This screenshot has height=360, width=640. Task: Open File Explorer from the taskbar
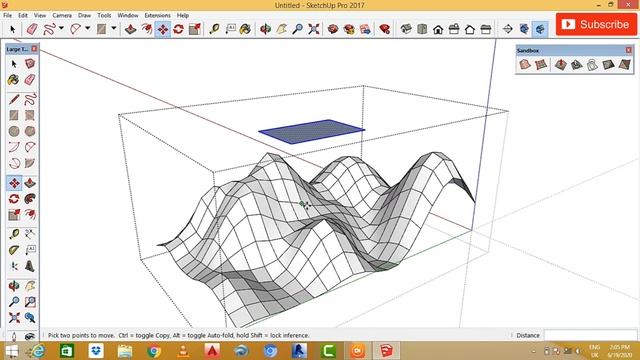coord(125,351)
